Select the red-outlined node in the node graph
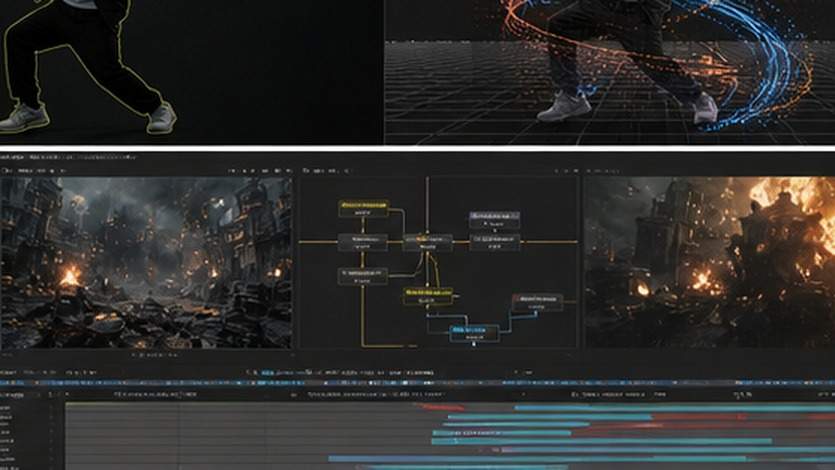This screenshot has width=835, height=470. click(537, 302)
